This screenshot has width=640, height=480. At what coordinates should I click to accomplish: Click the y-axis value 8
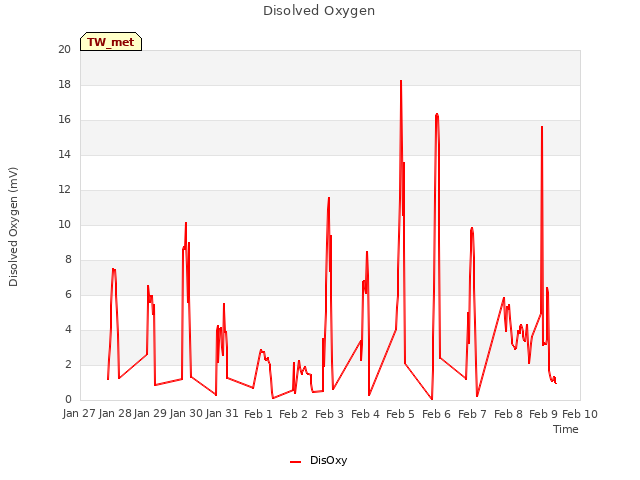pyautogui.click(x=68, y=260)
